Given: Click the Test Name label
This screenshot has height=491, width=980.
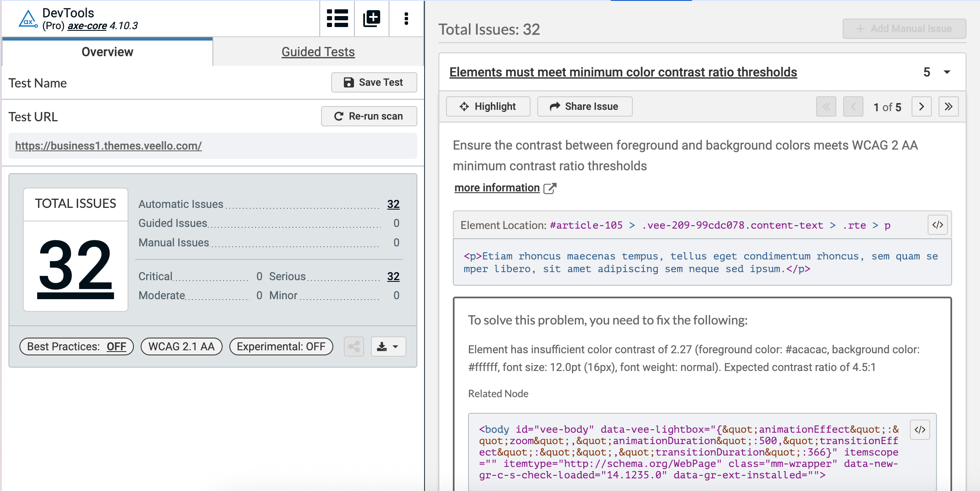Looking at the screenshot, I should [x=38, y=83].
